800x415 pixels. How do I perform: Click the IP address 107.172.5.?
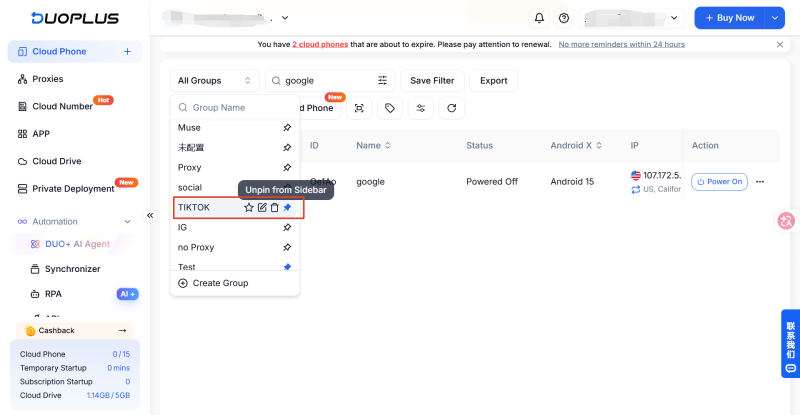coord(662,175)
